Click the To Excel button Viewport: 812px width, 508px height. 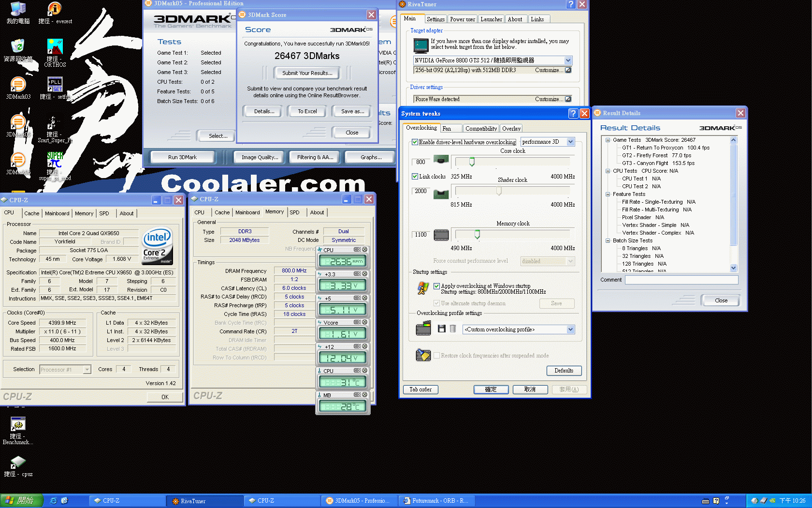pos(307,111)
